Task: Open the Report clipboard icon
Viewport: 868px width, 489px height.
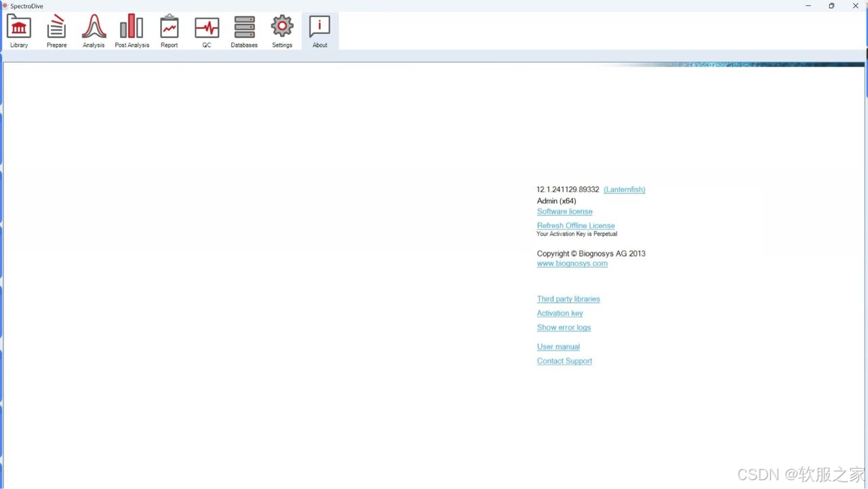Action: pos(169,27)
